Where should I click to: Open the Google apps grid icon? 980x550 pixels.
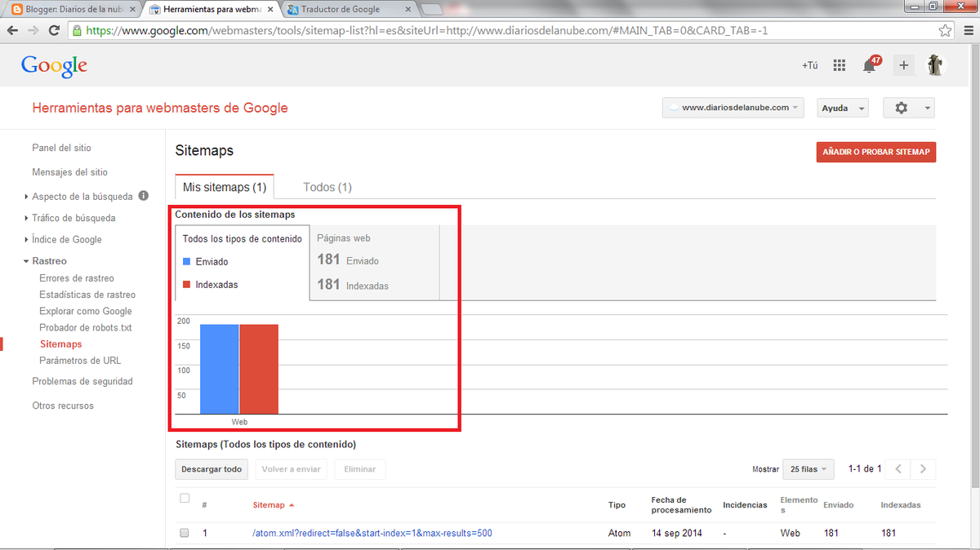[x=839, y=66]
